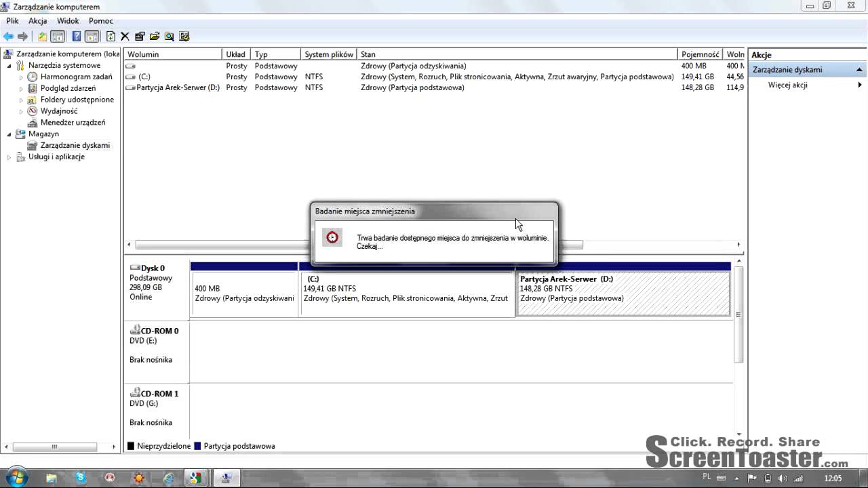This screenshot has height=488, width=868.
Task: Sort by the Typ column header
Action: click(275, 54)
